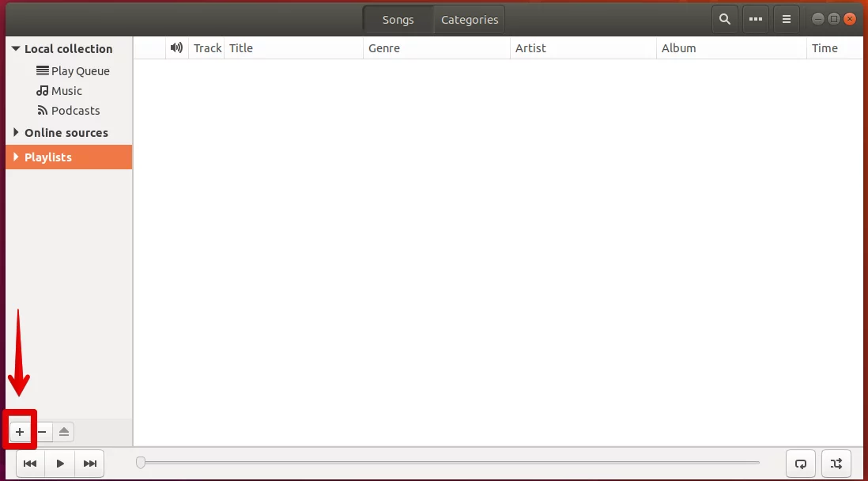Viewport: 868px width, 481px height.
Task: Toggle shuffle mode
Action: pyautogui.click(x=836, y=464)
